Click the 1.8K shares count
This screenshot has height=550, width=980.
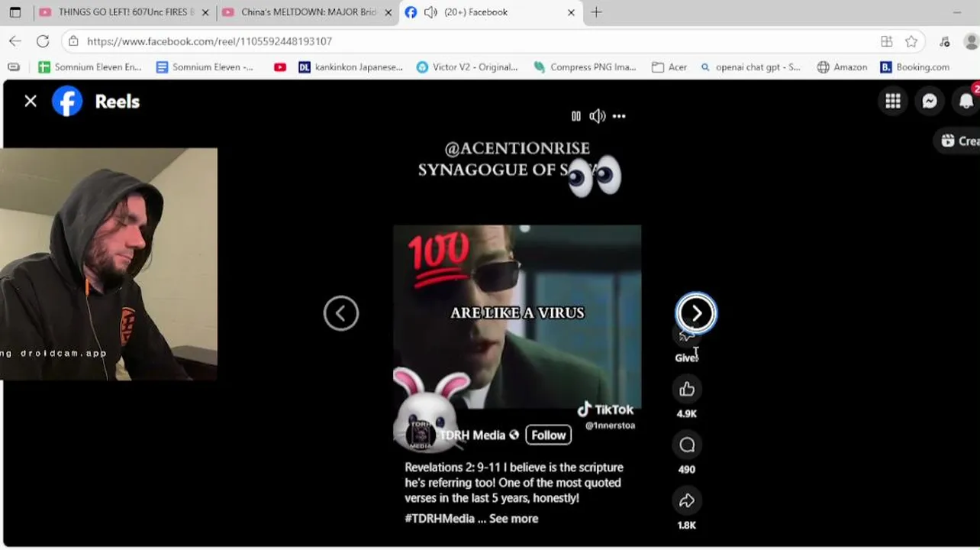pyautogui.click(x=687, y=526)
